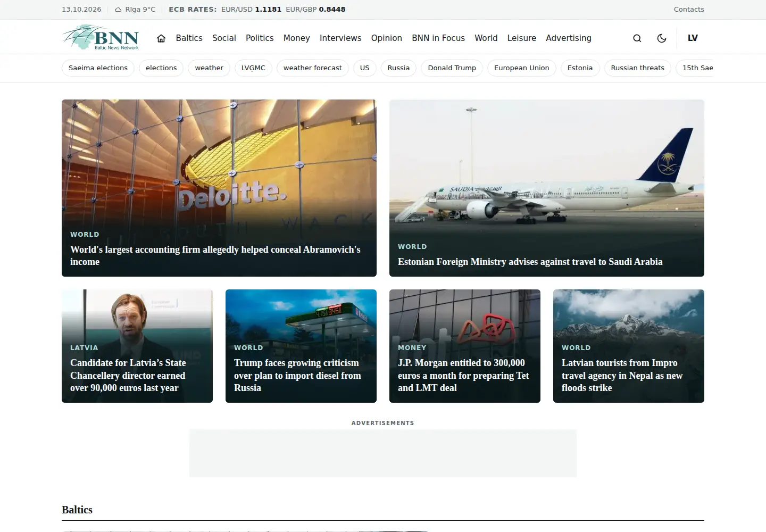Screen dimensions: 766x532
Task: Open the Baltics menu item
Action: click(x=189, y=38)
